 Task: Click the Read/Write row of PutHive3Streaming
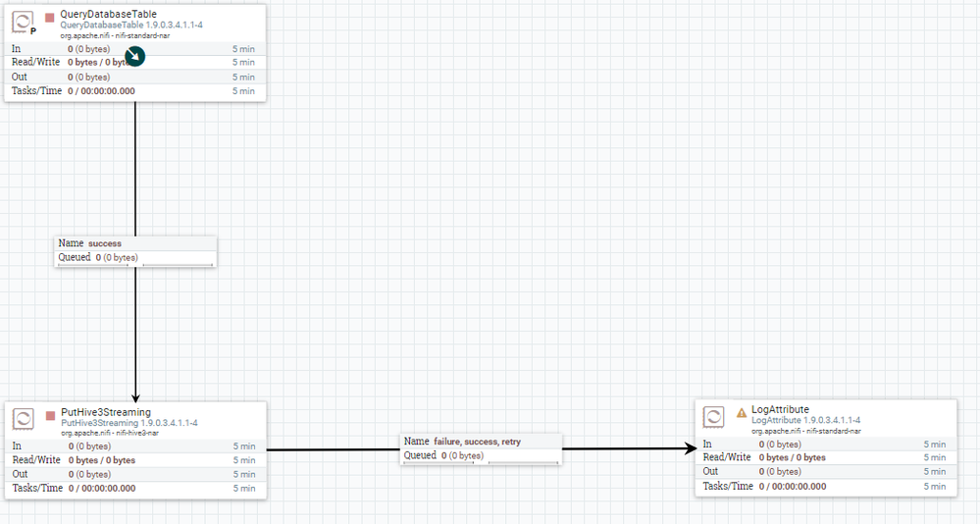tap(135, 460)
